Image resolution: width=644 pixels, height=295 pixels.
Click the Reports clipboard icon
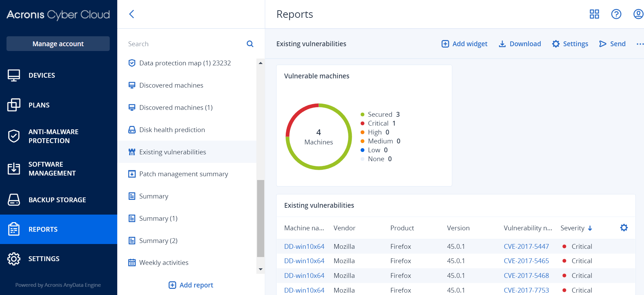[x=14, y=229]
